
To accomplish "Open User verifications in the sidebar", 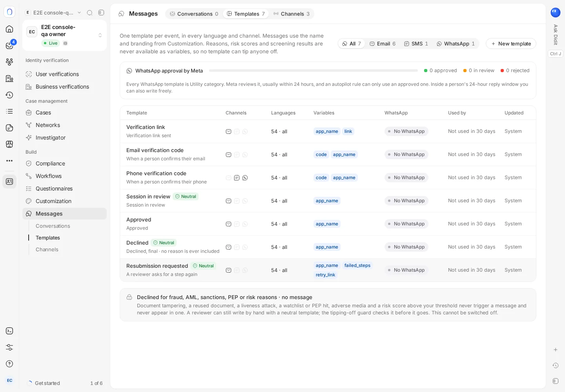I will click(64, 74).
